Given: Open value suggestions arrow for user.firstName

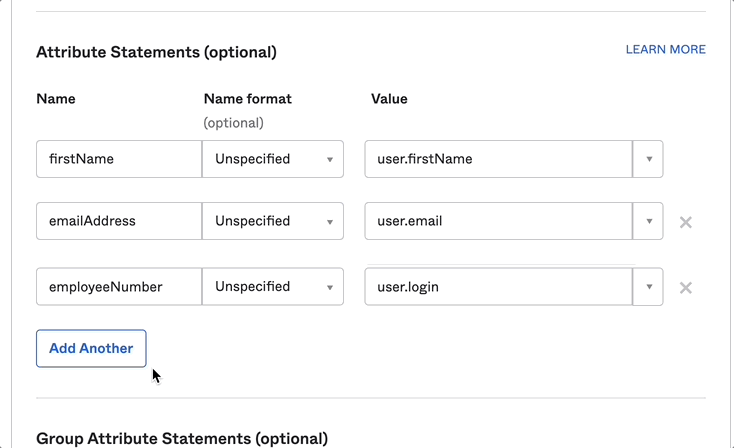Looking at the screenshot, I should click(648, 159).
